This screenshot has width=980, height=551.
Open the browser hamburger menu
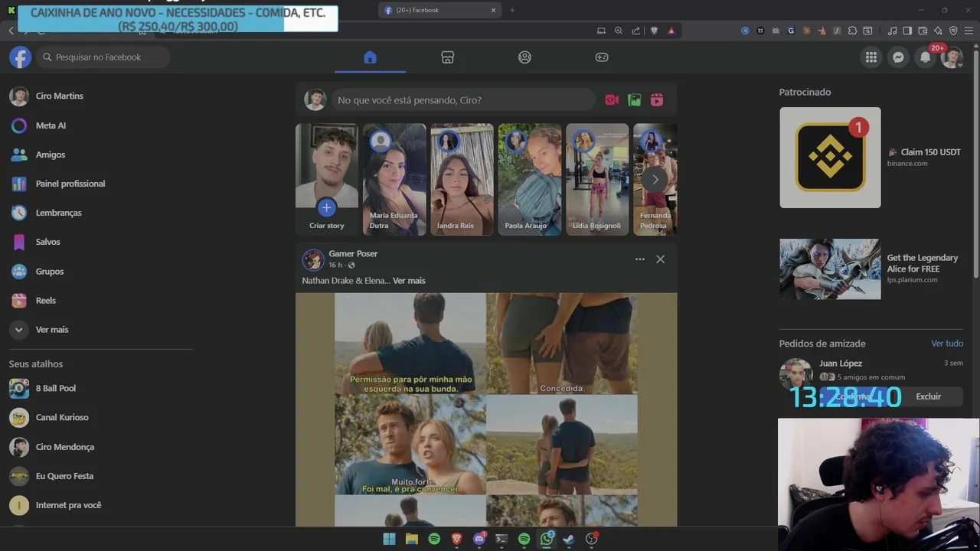[x=969, y=31]
